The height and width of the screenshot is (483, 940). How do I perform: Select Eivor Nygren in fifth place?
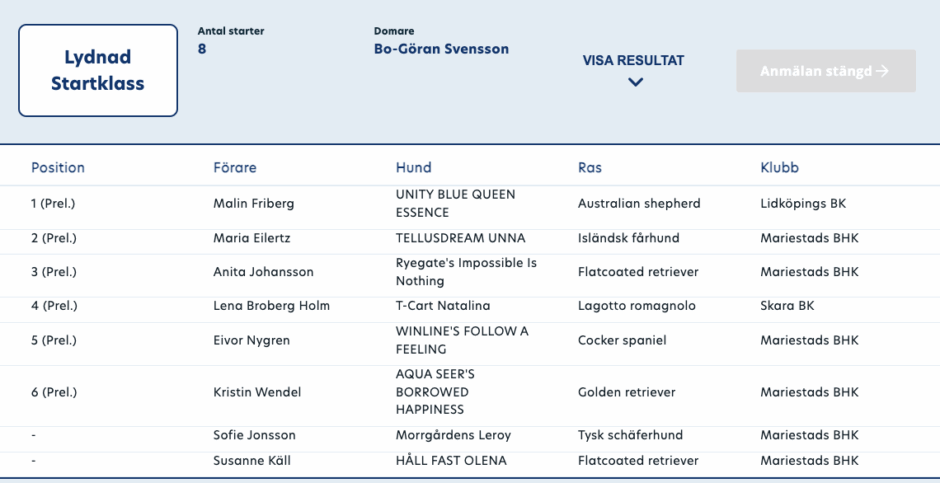tap(251, 340)
